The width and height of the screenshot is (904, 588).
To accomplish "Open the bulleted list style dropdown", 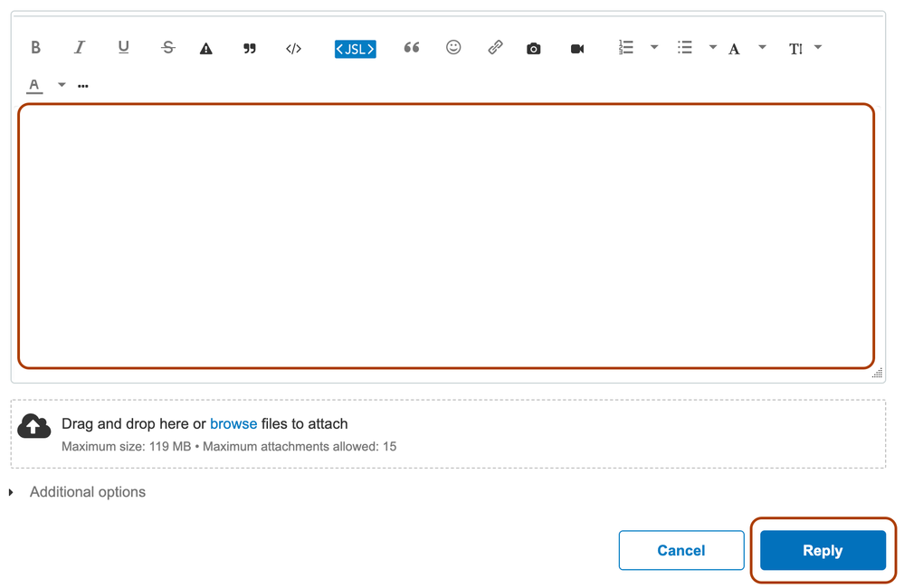I will [713, 47].
